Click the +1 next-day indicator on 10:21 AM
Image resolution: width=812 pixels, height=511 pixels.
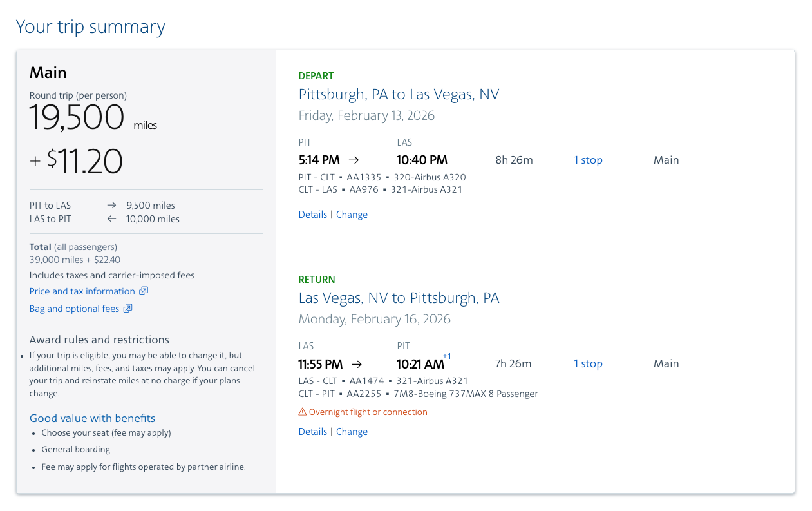[447, 355]
